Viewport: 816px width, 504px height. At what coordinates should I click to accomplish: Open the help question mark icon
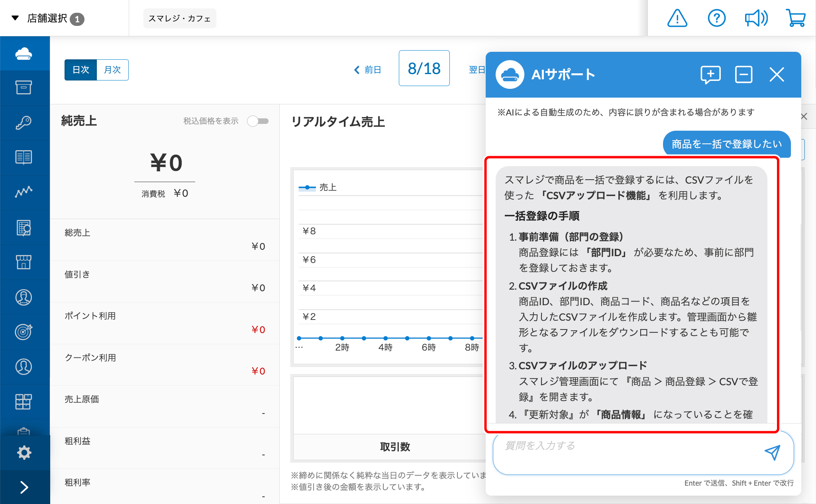click(717, 18)
